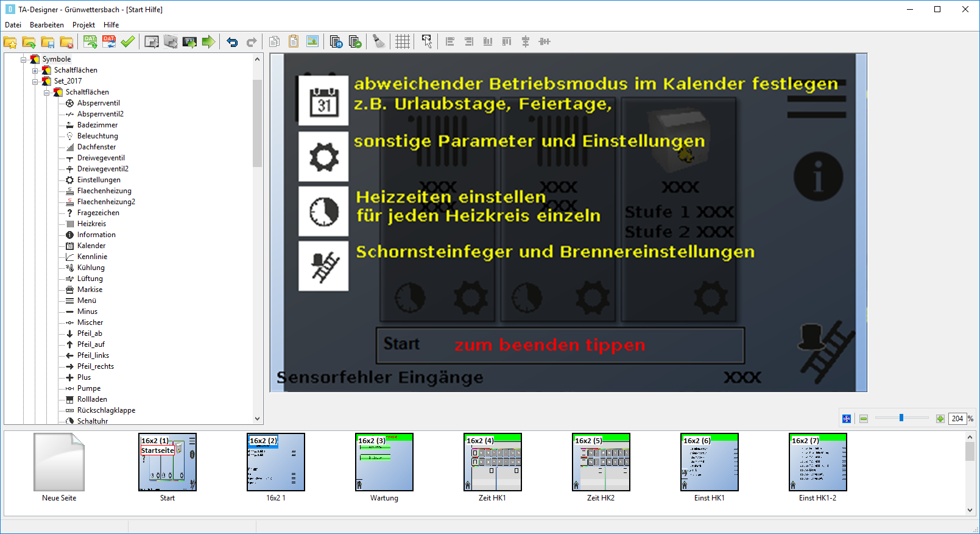Click the broom clean-up icon
This screenshot has width=980, height=534.
tap(379, 42)
